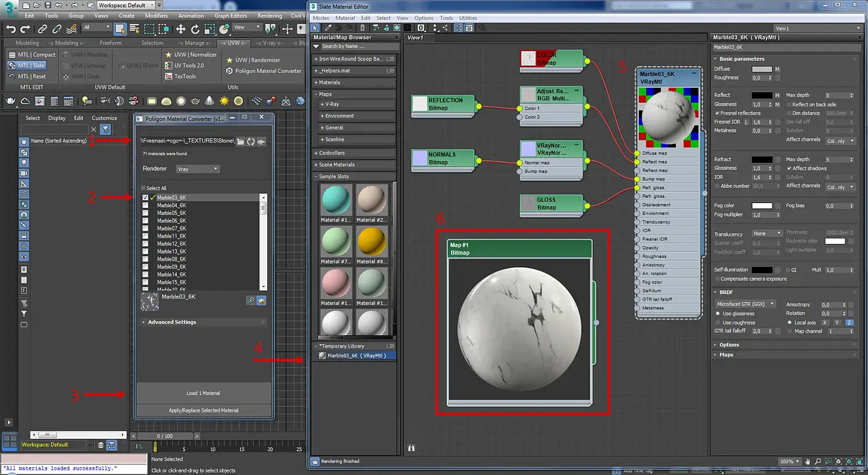Expand the Advanced Settings rollout
The image size is (868, 475).
pos(172,322)
